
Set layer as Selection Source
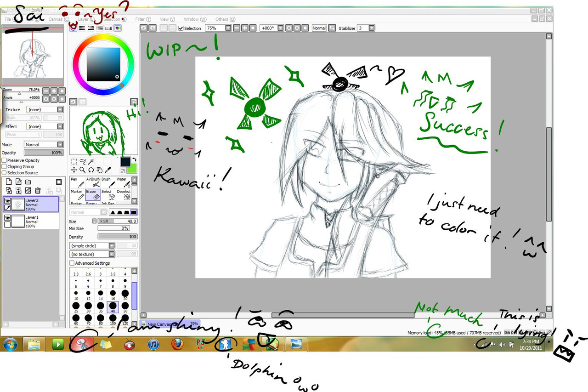click(4, 172)
